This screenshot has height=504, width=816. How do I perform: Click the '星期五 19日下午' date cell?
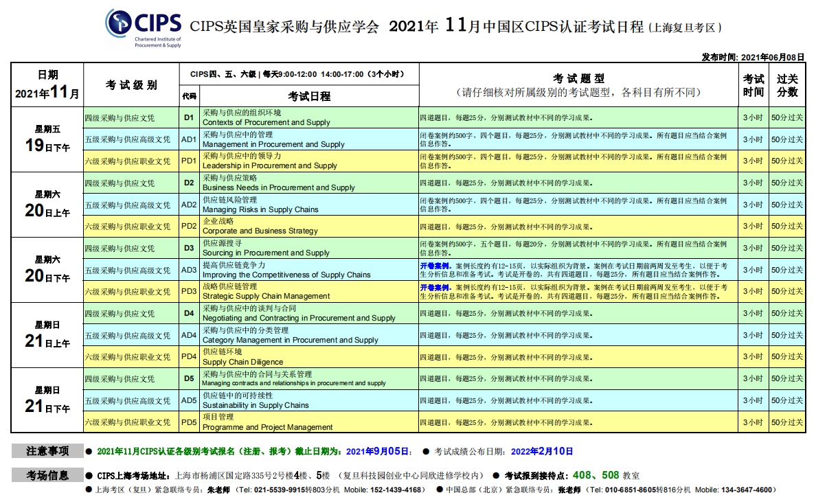(47, 139)
